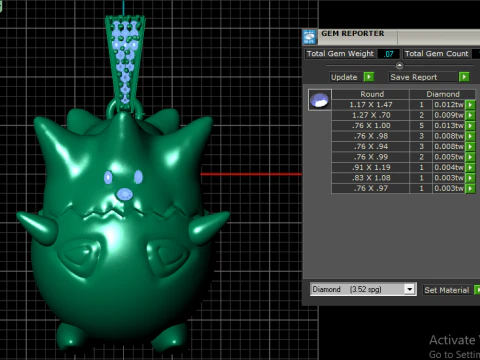Click the GEM REPORTER title bar
This screenshot has height=360, width=480.
pos(399,37)
